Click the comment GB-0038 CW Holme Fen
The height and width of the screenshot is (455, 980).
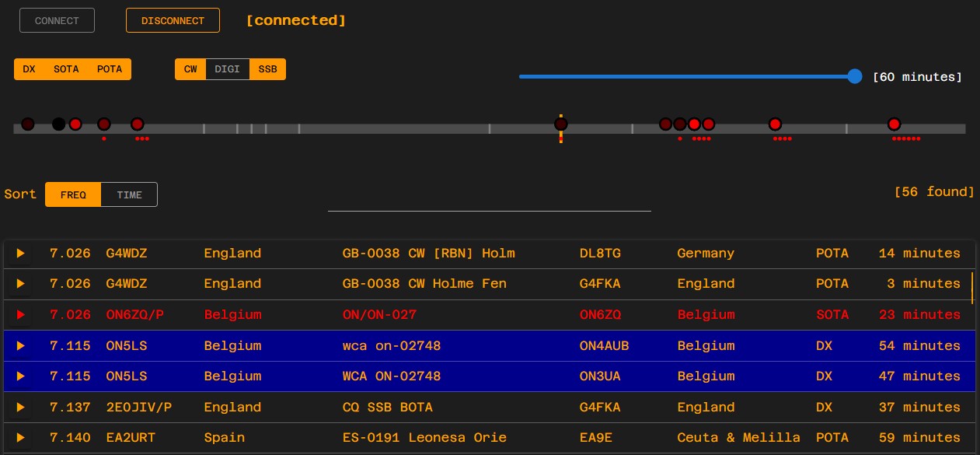(424, 284)
